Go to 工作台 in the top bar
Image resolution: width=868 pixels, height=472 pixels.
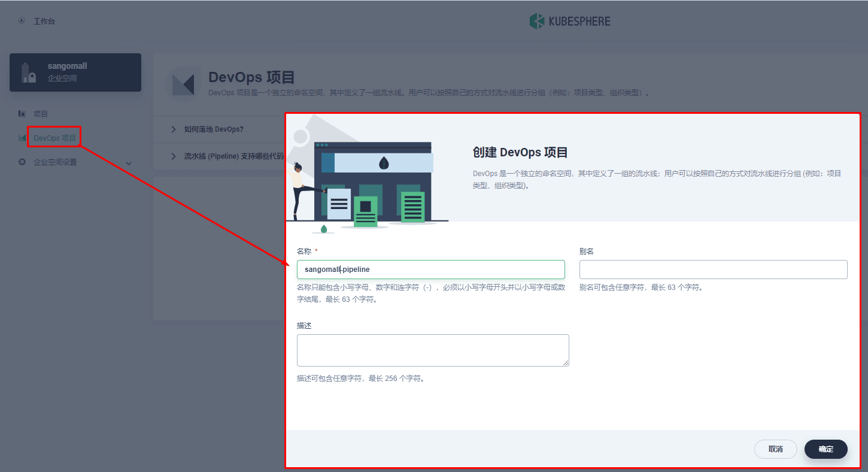[44, 22]
